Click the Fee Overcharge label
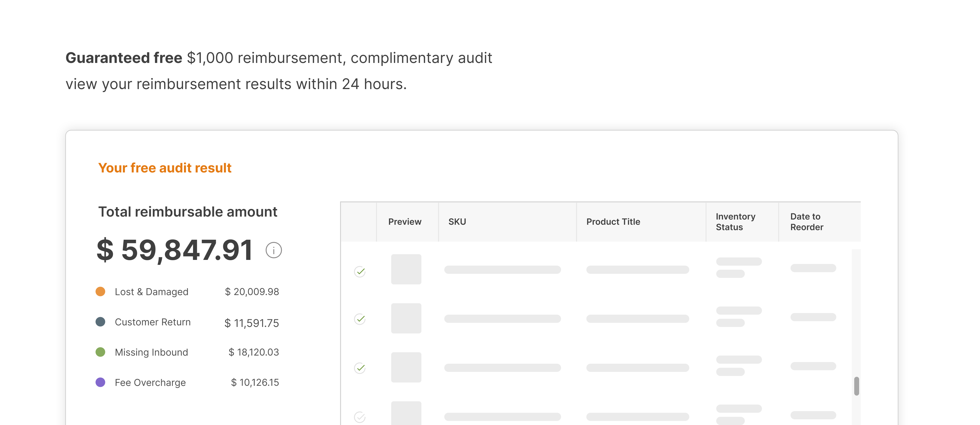The image size is (980, 425). [150, 382]
